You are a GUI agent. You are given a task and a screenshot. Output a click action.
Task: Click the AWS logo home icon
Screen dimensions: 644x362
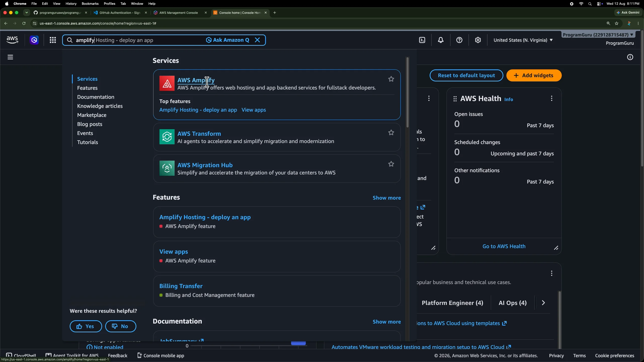(12, 40)
